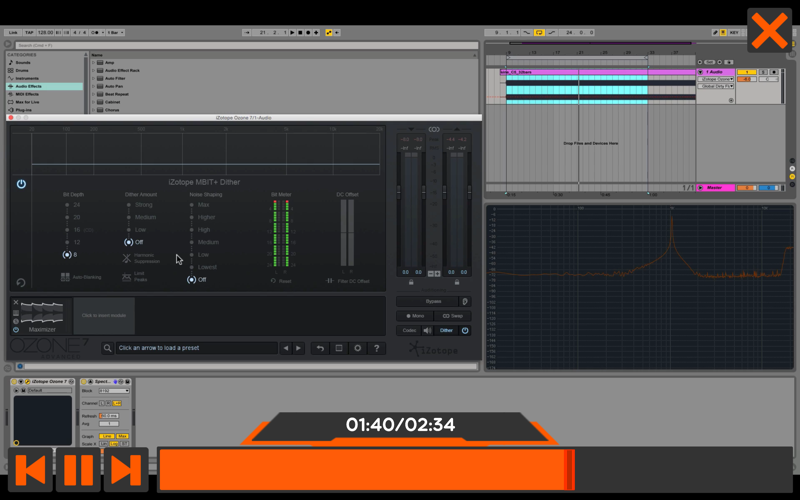Open Ozone help question mark
Image resolution: width=800 pixels, height=500 pixels.
coord(377,348)
